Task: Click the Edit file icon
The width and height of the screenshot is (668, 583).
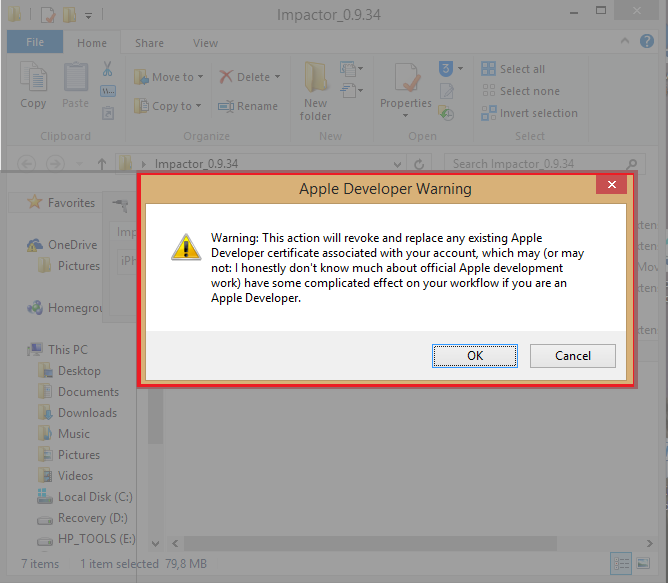Action: [446, 91]
